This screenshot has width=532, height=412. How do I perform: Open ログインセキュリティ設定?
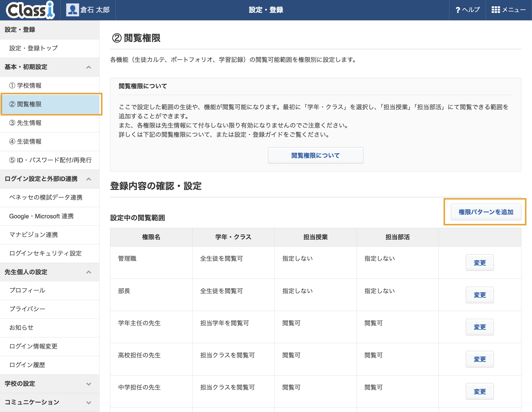[50, 254]
